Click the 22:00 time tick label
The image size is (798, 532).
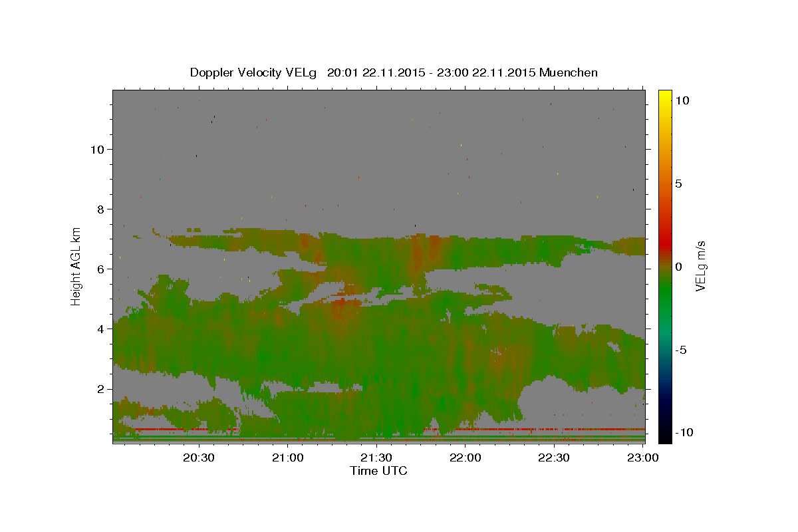[x=465, y=458]
